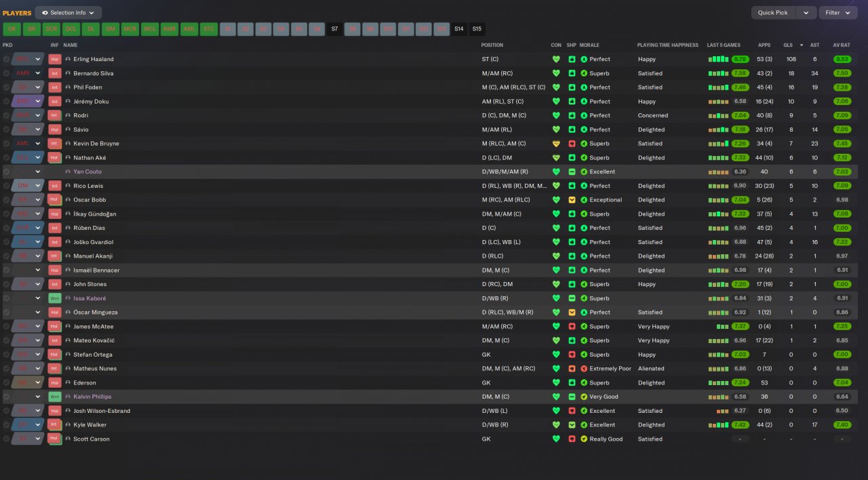Click the Hol badge beside Scott Carson
This screenshot has width=868, height=480.
pos(54,439)
